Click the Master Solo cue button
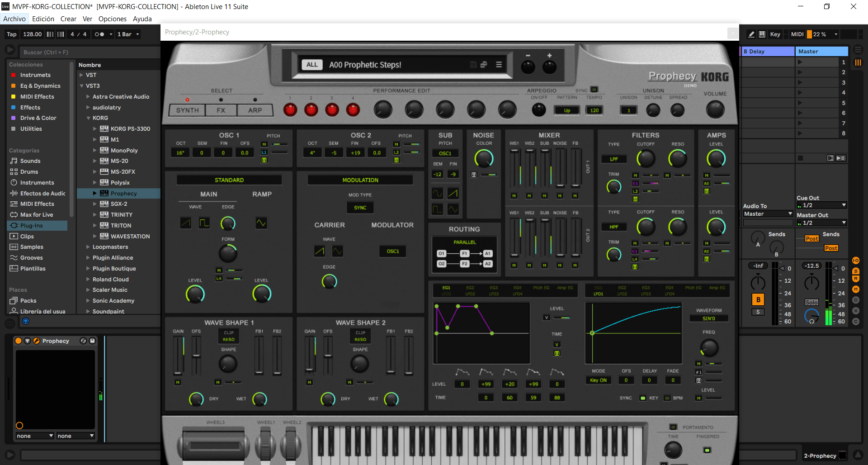 811,302
